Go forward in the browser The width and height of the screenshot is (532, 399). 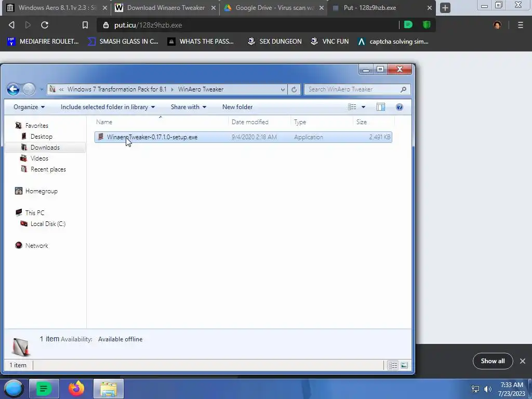(28, 25)
